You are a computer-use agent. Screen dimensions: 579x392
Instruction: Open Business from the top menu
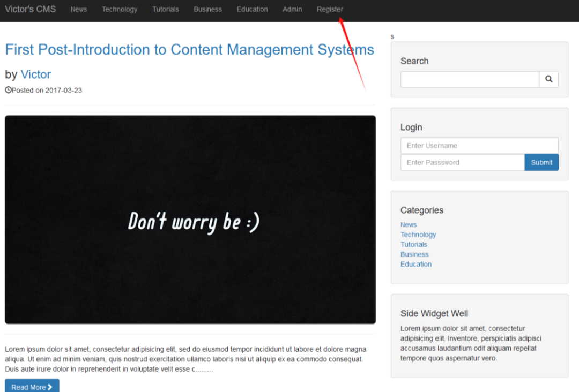(207, 9)
